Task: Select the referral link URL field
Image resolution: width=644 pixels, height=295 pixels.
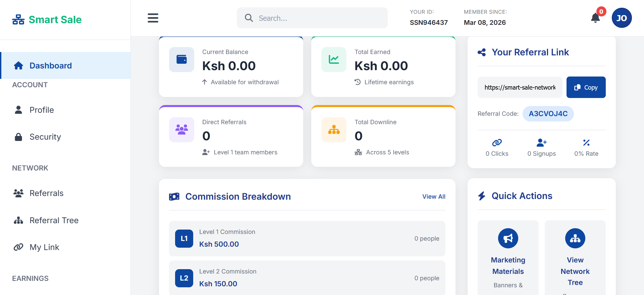Action: [520, 88]
